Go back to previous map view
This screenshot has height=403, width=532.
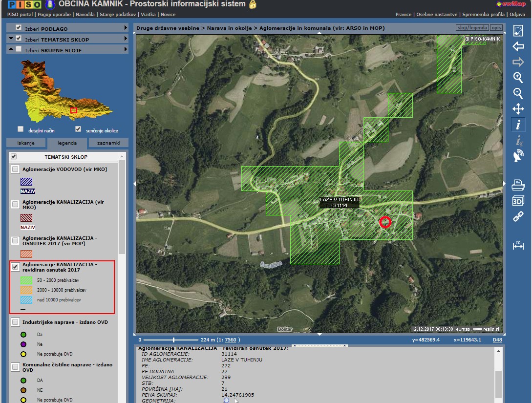pos(518,46)
